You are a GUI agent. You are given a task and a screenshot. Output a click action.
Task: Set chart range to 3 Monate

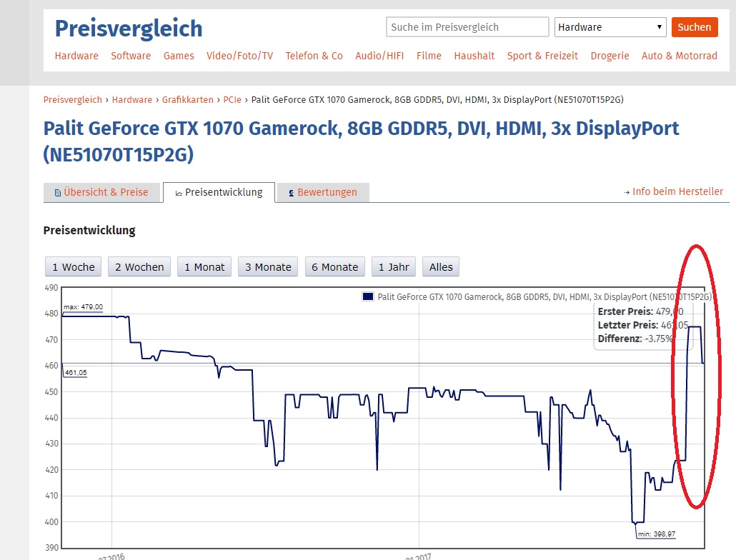pos(268,267)
